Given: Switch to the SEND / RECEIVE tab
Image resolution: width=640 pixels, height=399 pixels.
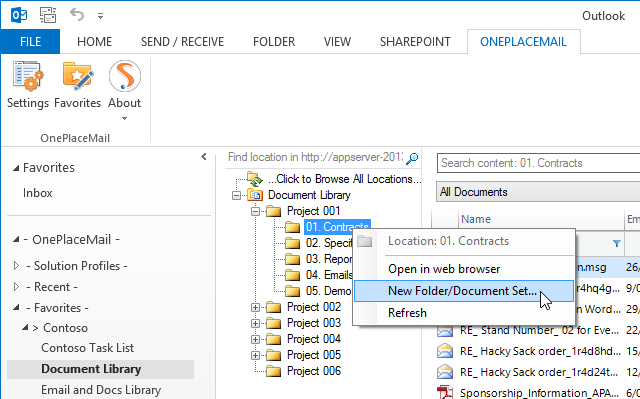Looking at the screenshot, I should 182,42.
